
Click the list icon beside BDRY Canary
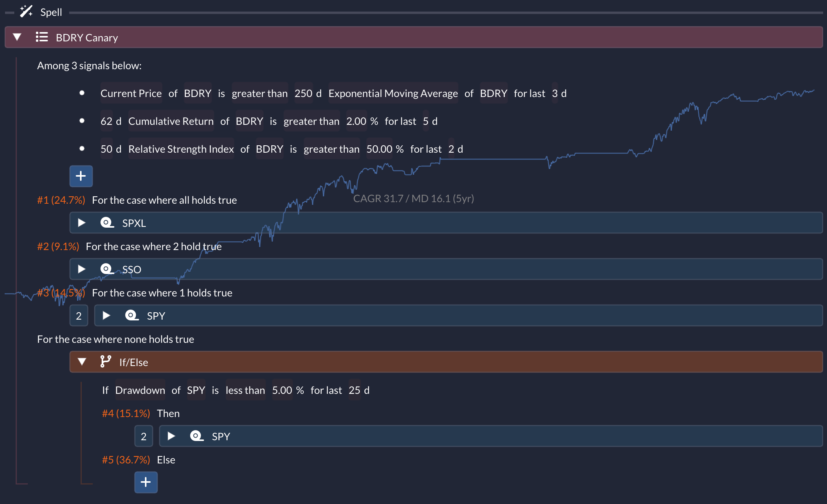[42, 37]
